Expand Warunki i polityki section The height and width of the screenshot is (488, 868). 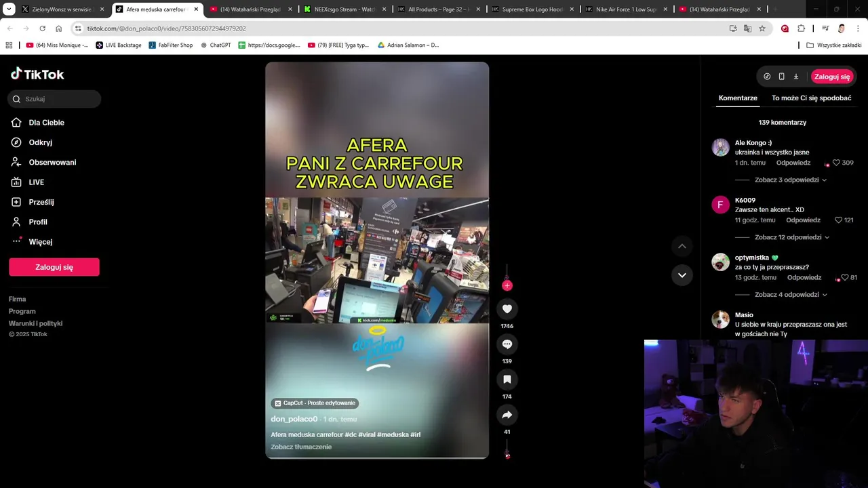click(36, 323)
